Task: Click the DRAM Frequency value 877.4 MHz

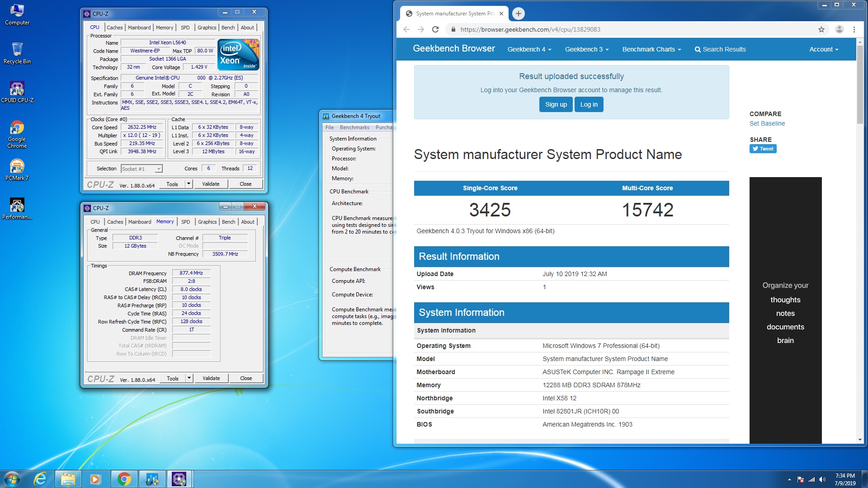Action: point(191,273)
